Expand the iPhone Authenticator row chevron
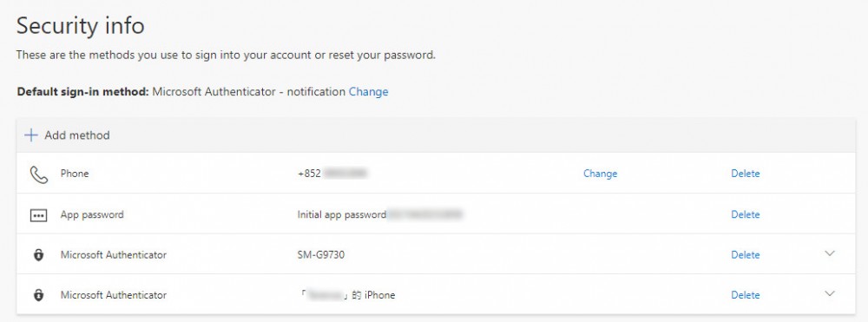 coord(829,293)
